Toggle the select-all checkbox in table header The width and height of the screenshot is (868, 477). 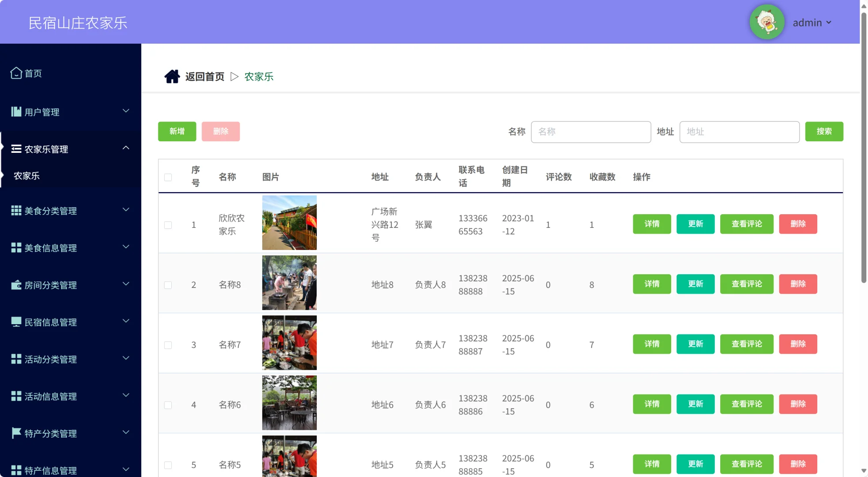168,177
